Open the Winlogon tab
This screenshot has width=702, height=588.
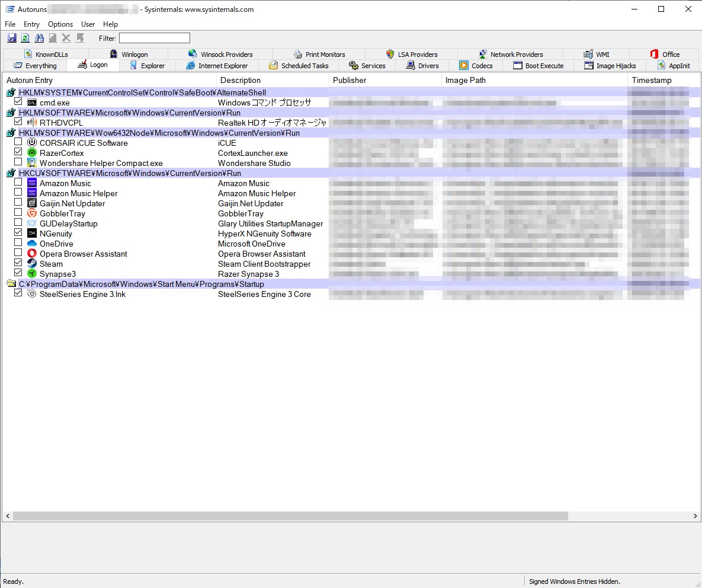tap(129, 54)
